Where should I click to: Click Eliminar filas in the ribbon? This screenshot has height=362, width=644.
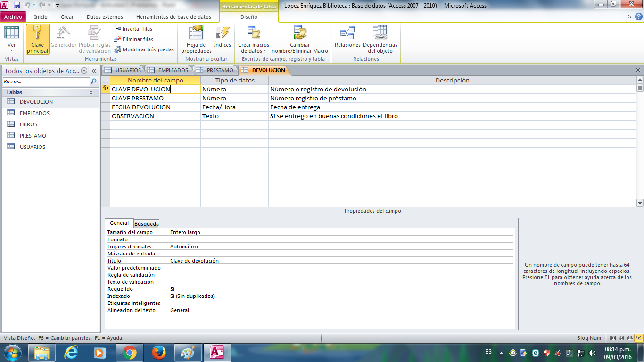133,39
